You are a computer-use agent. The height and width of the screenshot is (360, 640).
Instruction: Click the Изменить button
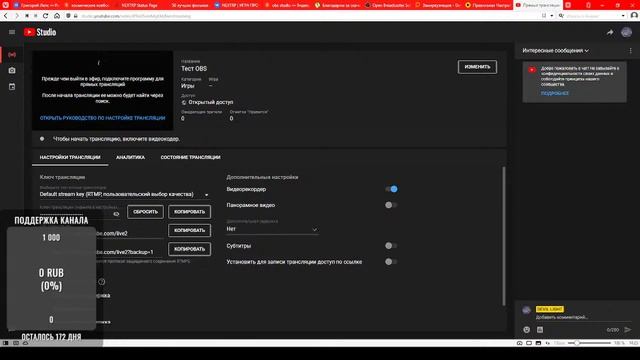(477, 67)
